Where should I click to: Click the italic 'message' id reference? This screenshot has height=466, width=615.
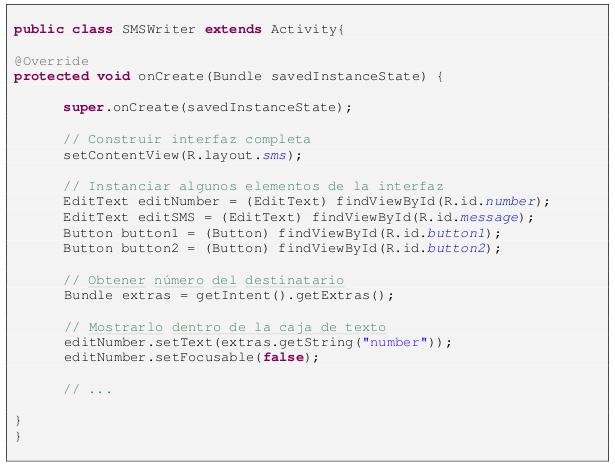pyautogui.click(x=489, y=217)
